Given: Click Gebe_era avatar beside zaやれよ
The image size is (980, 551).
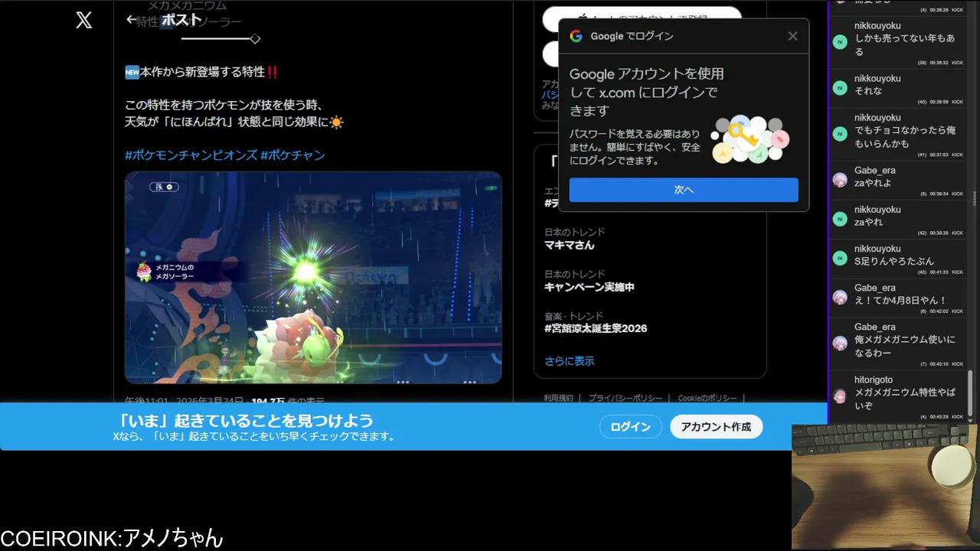Looking at the screenshot, I should coord(840,180).
